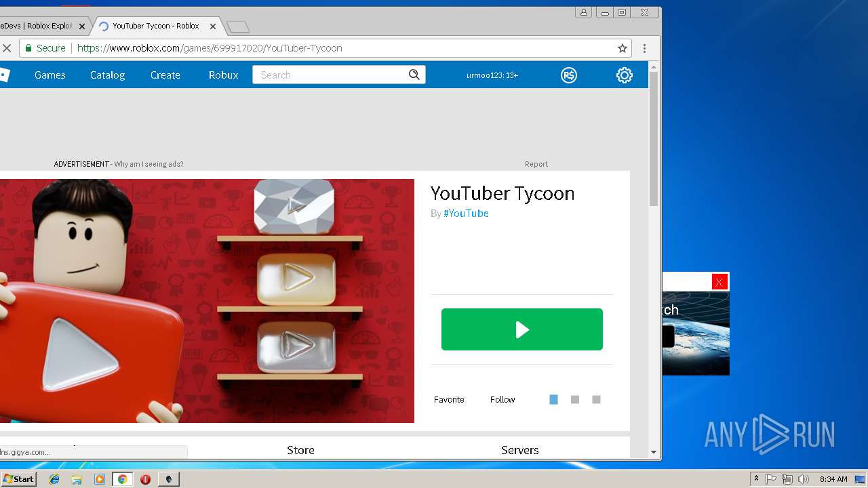Click the Action Center flag icon
Screen dimensions: 868x488
pos(771,479)
